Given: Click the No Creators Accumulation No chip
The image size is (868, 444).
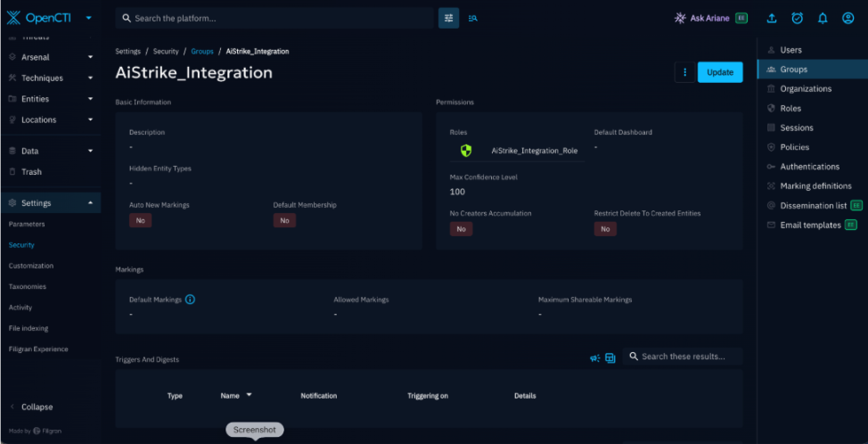Looking at the screenshot, I should click(461, 229).
